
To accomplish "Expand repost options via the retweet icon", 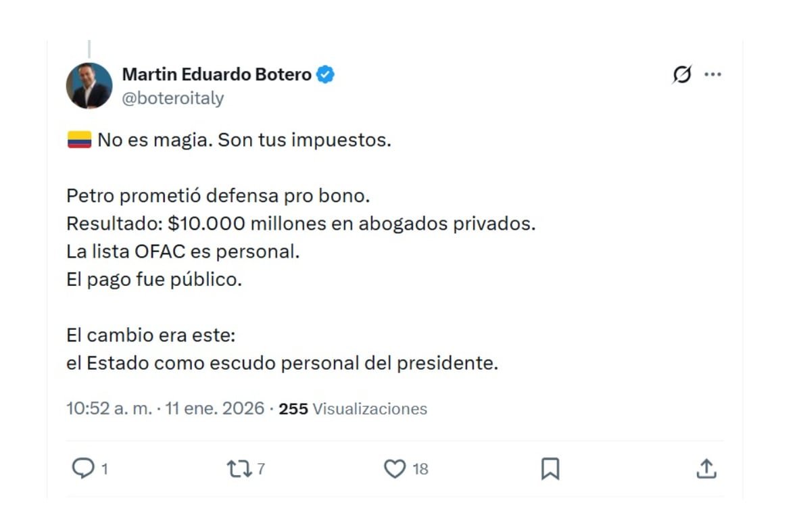I will click(x=238, y=467).
